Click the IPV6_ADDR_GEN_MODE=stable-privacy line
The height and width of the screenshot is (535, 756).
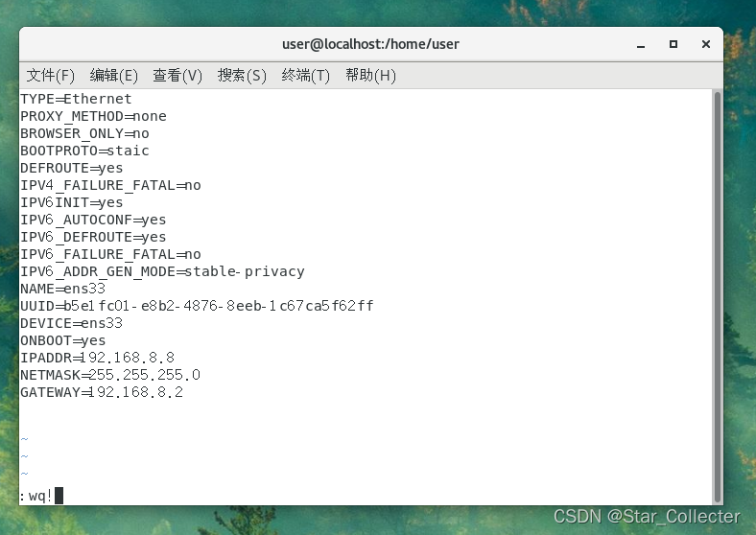pyautogui.click(x=162, y=271)
